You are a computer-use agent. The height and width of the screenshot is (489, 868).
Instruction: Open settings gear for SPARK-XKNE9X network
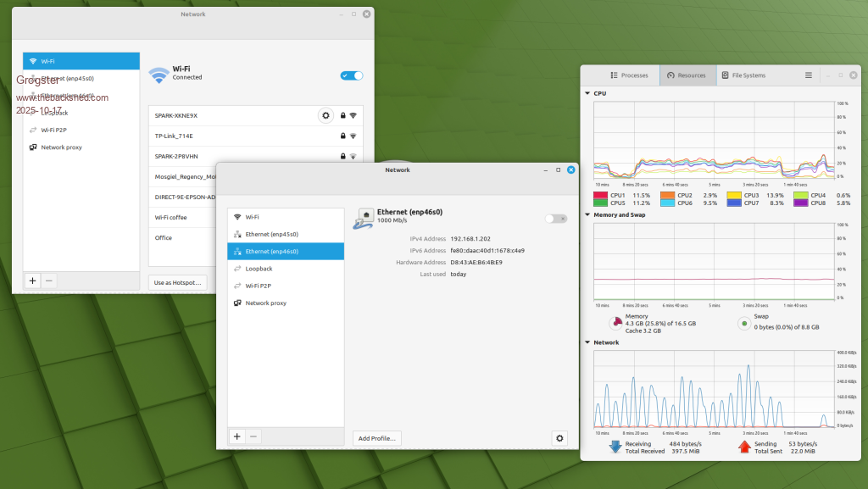[x=325, y=115]
